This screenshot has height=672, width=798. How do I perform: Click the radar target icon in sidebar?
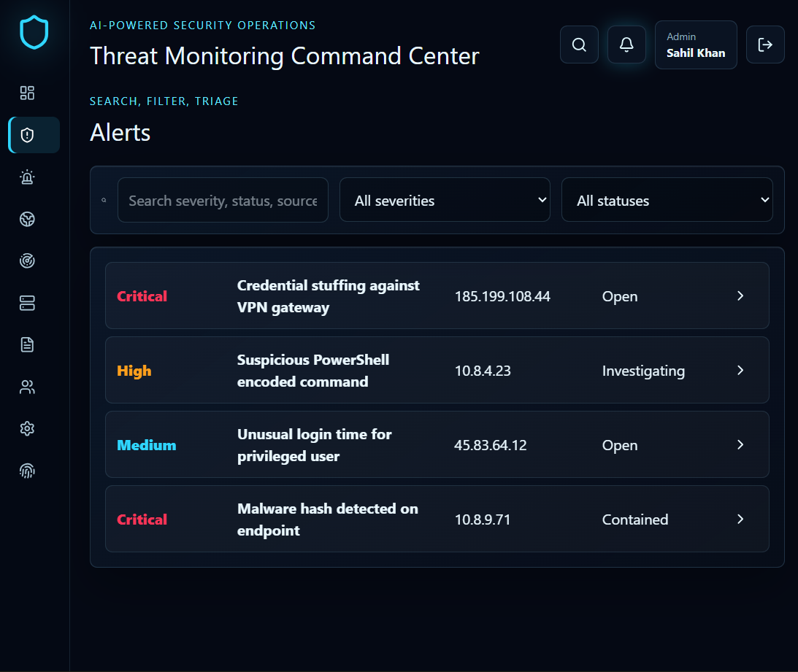[27, 261]
